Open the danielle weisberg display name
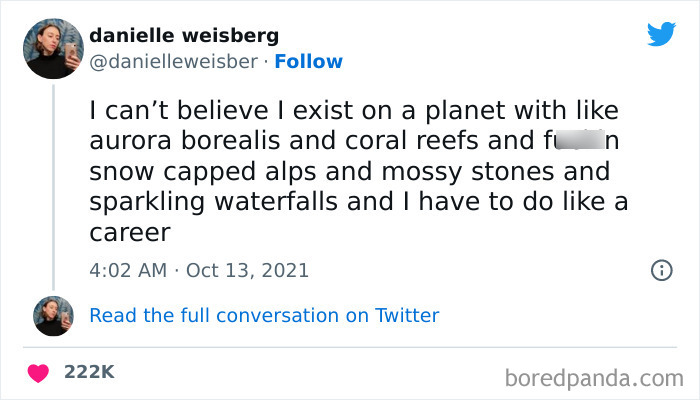This screenshot has height=400, width=700. click(x=184, y=36)
